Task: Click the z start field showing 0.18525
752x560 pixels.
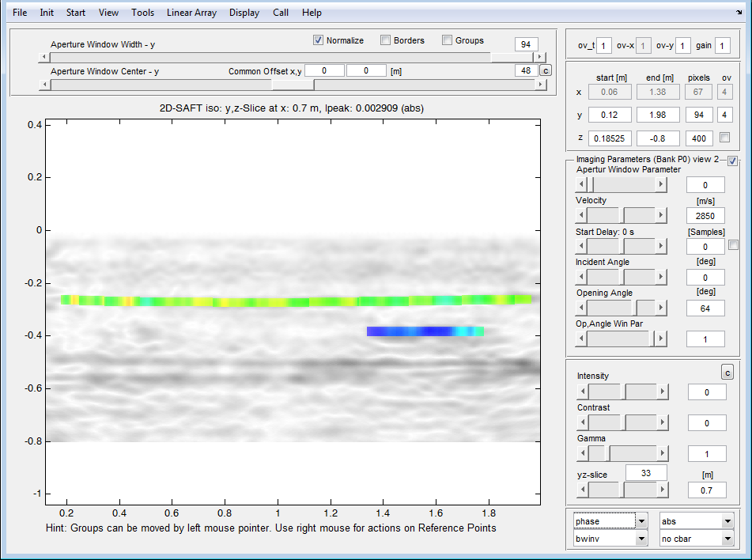Action: tap(610, 138)
